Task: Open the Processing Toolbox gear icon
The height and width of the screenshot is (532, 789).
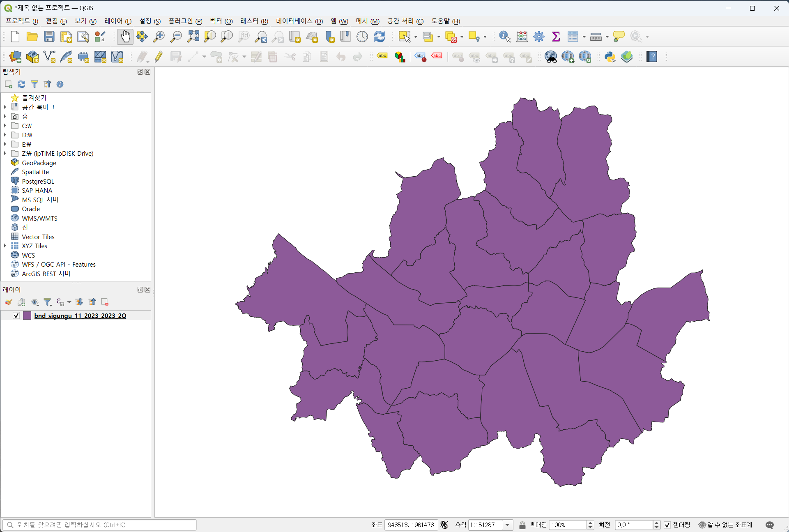Action: point(538,37)
